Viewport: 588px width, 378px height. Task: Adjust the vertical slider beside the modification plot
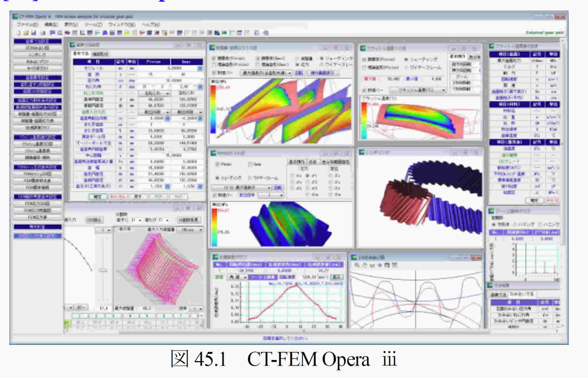tap(103, 270)
